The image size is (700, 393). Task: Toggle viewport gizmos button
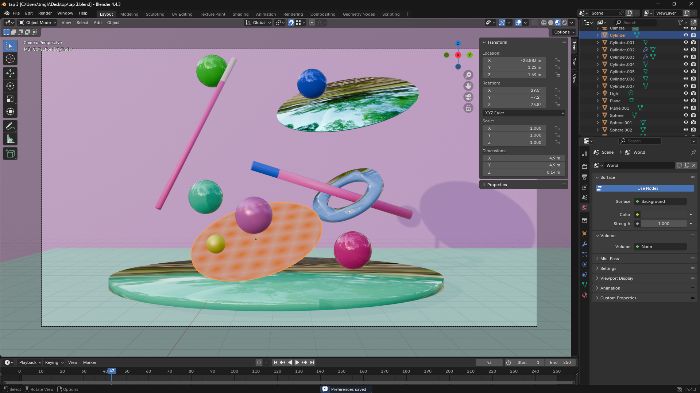pyautogui.click(x=502, y=22)
